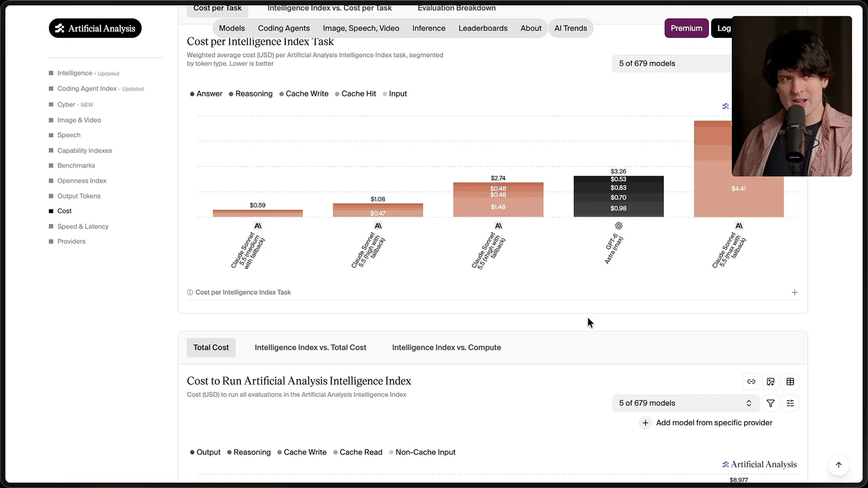Image resolution: width=868 pixels, height=488 pixels.
Task: Click info icon beside Cost per Intelligence Index Task
Action: click(x=190, y=292)
